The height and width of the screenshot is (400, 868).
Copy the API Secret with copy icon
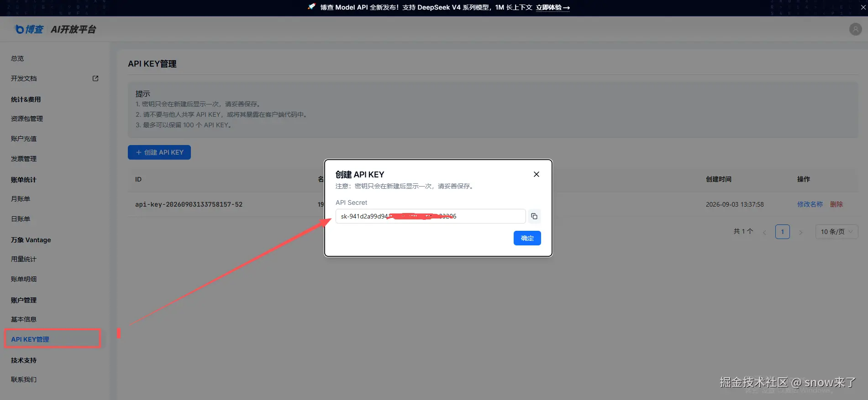coord(534,216)
